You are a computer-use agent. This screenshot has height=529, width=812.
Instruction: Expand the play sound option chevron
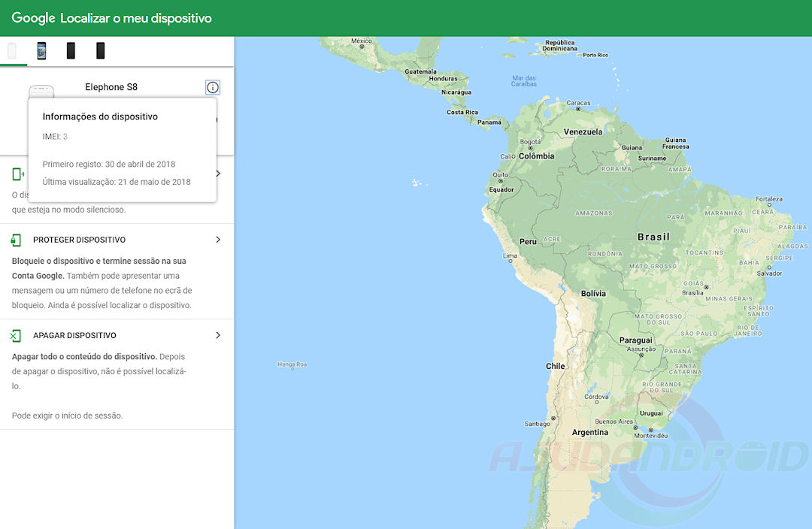[219, 174]
